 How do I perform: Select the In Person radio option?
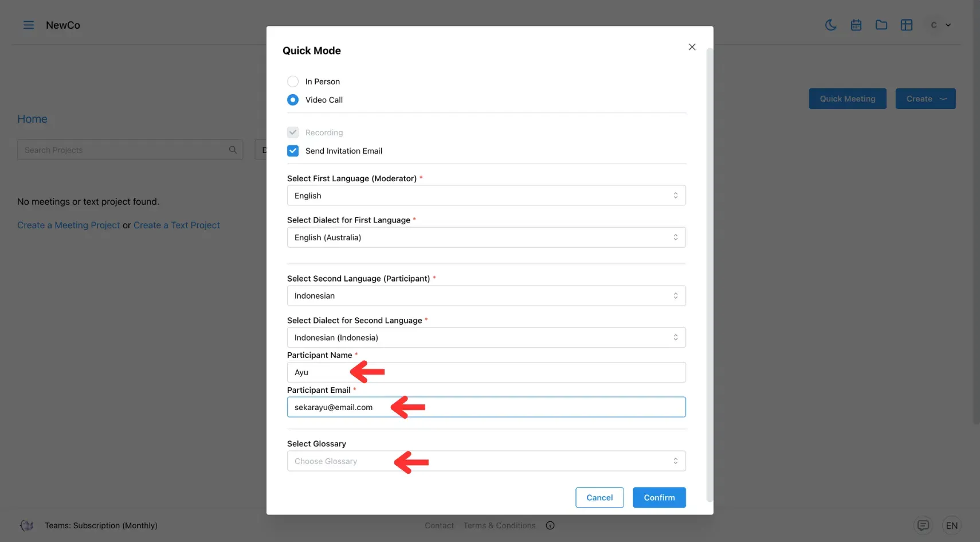coord(293,81)
